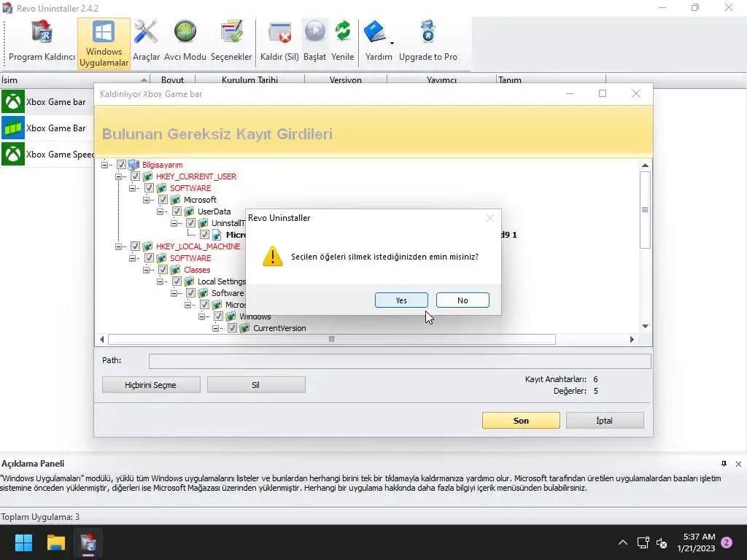The height and width of the screenshot is (560, 747).
Task: Collapse the Local Settings node
Action: (x=160, y=281)
